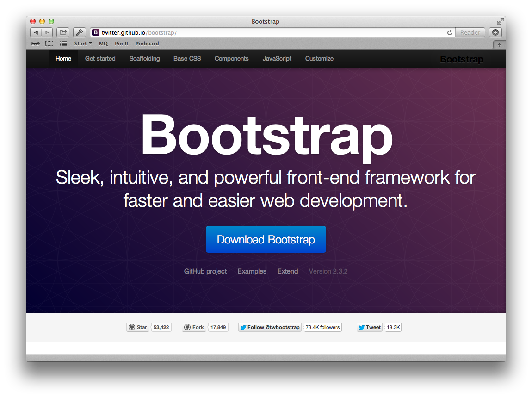
Task: Open Reading List with the glasses icon
Action: [x=35, y=44]
